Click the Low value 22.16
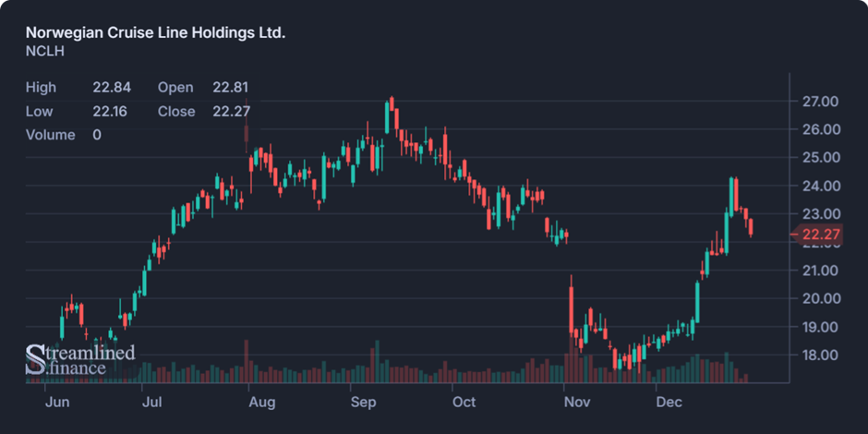Image resolution: width=868 pixels, height=434 pixels. coord(110,111)
